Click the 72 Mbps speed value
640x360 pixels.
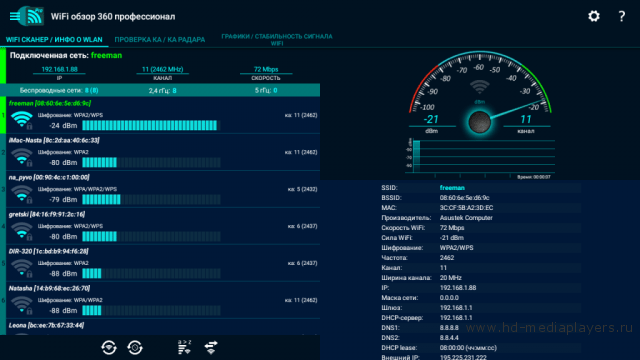pos(266,69)
